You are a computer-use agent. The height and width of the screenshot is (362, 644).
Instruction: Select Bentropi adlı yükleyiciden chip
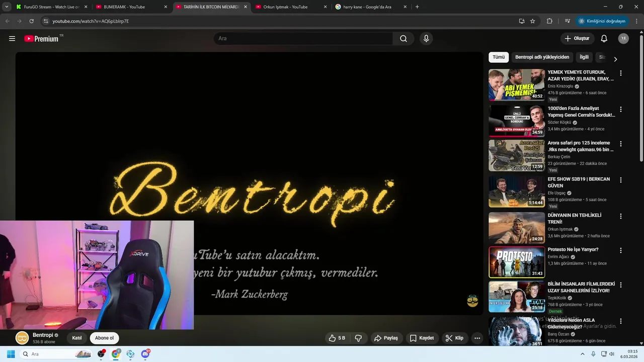(x=542, y=57)
